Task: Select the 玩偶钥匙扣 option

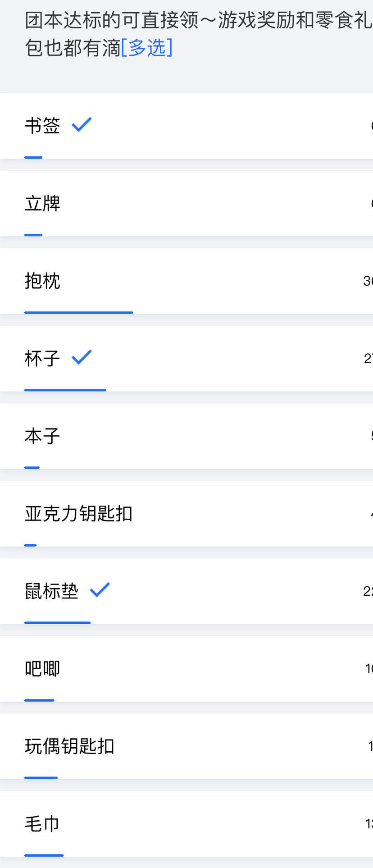Action: [x=186, y=746]
